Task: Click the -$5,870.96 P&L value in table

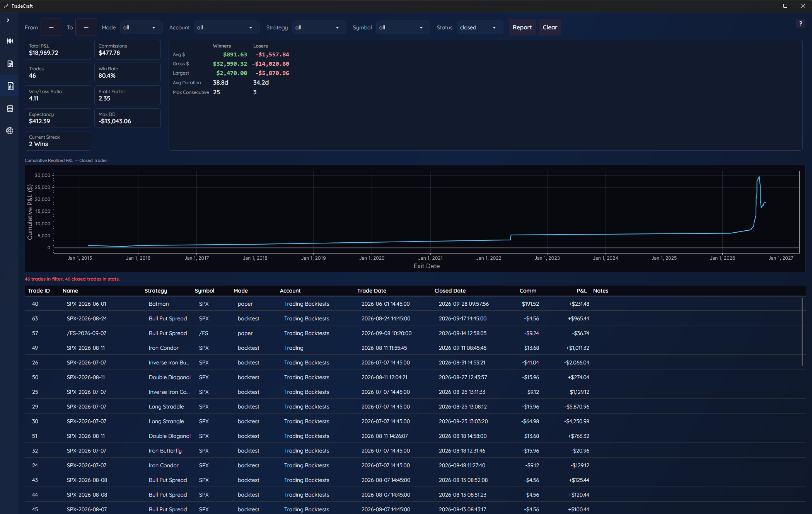Action: (577, 407)
